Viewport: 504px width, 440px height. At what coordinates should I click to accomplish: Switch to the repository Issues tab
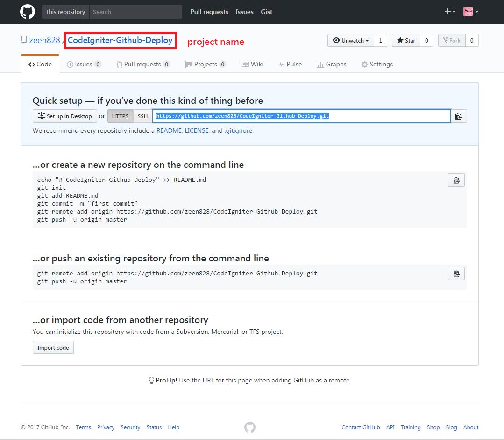(x=84, y=64)
